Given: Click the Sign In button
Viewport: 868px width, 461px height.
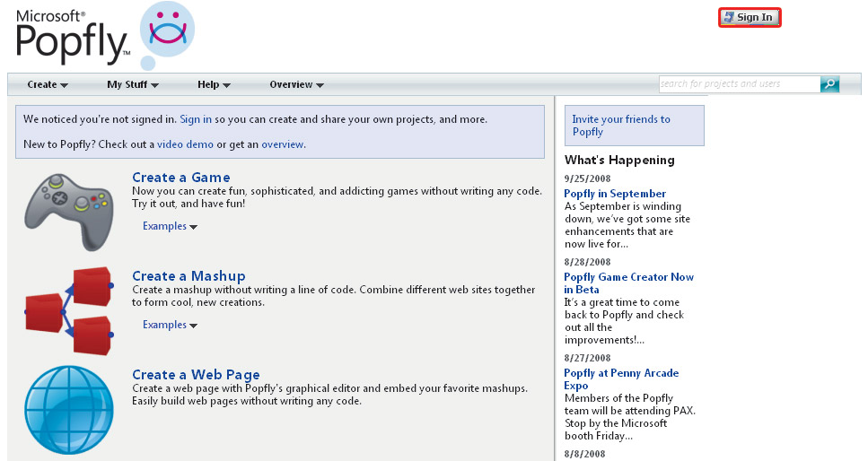Looking at the screenshot, I should (x=750, y=17).
